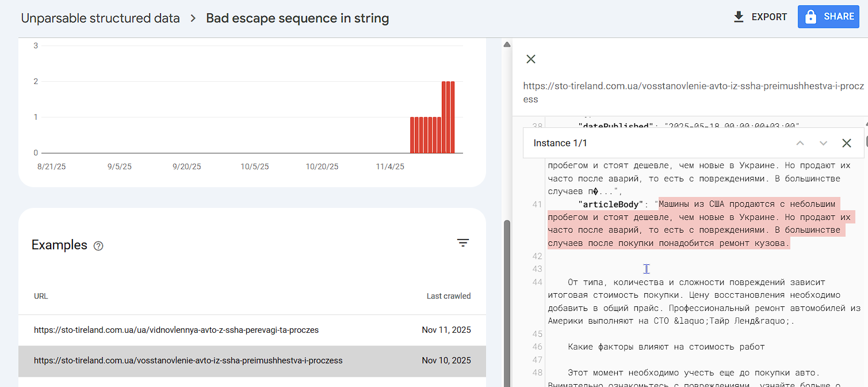
Task: Click the tallest red bar in chart
Action: [448, 117]
